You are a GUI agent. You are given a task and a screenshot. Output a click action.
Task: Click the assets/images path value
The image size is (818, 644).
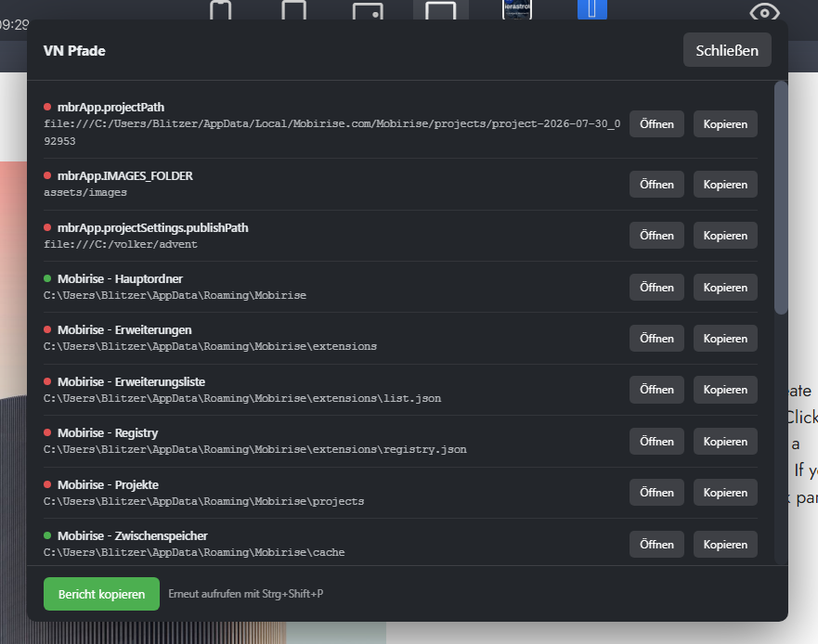[85, 192]
